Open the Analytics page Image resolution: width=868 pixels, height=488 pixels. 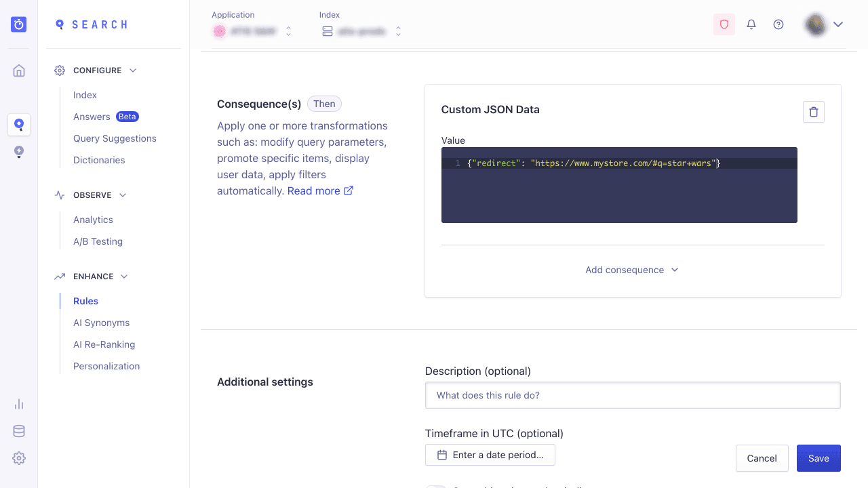tap(93, 220)
